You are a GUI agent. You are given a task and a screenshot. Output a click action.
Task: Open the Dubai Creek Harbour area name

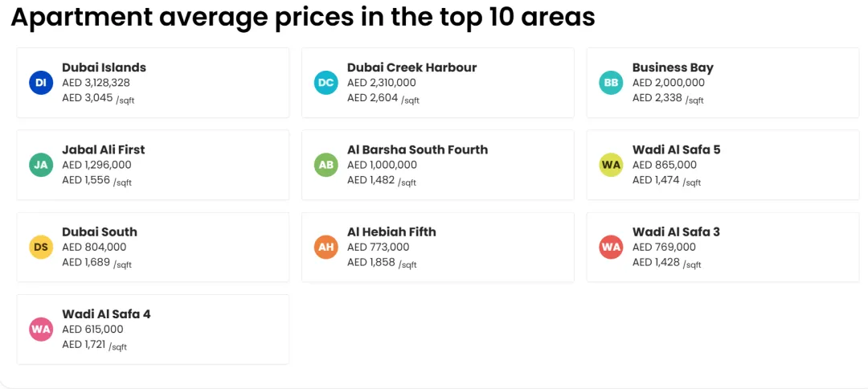pos(411,68)
